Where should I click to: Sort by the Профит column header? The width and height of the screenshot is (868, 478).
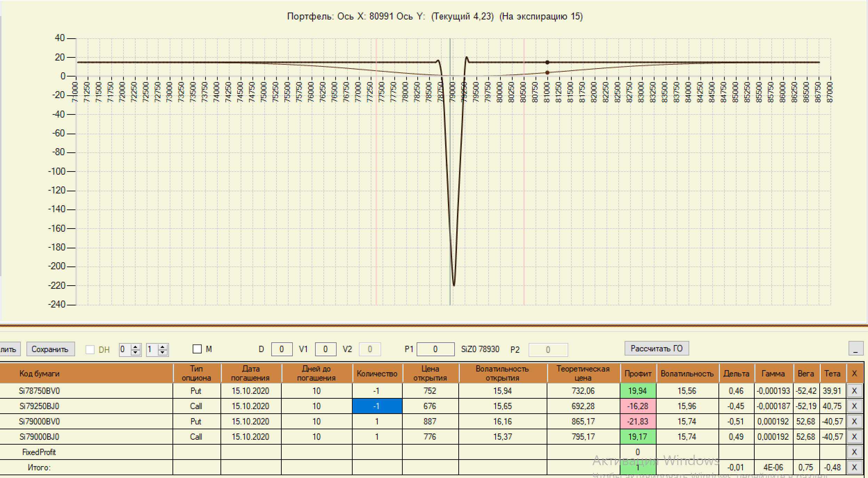pos(638,374)
